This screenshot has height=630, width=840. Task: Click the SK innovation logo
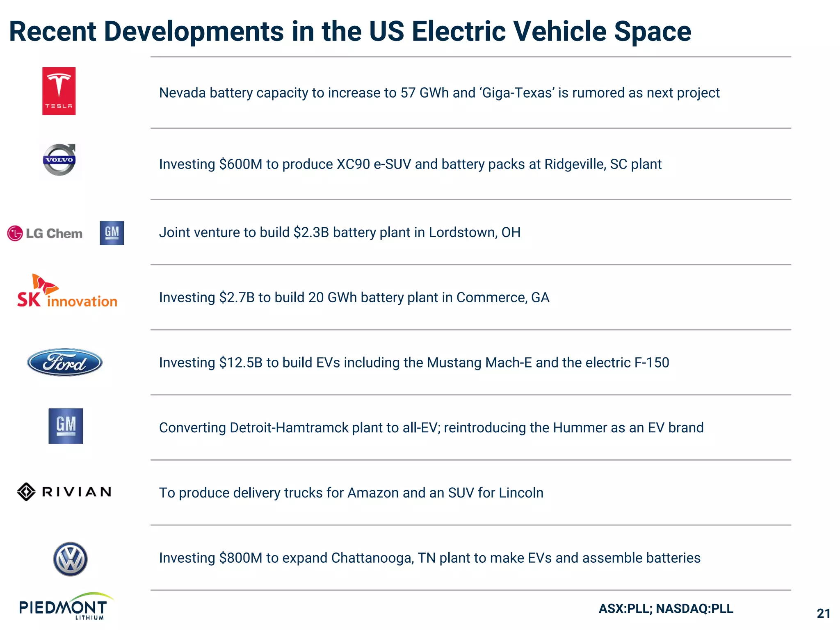pos(67,291)
